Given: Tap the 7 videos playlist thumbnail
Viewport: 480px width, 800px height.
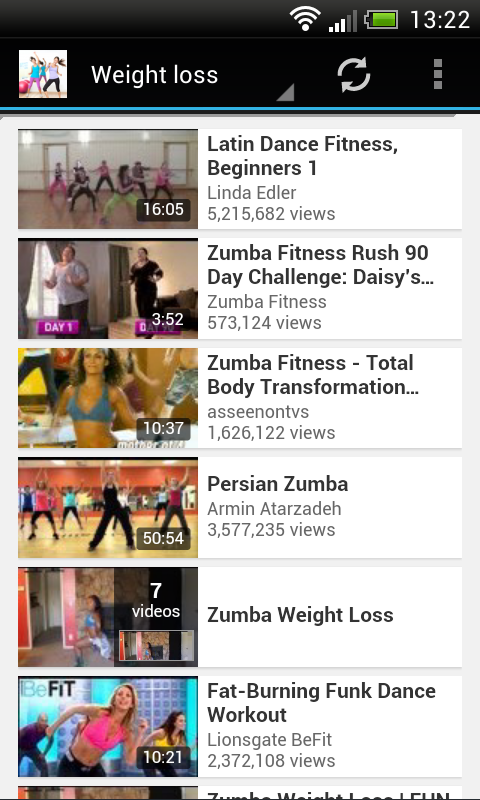Looking at the screenshot, I should (108, 616).
